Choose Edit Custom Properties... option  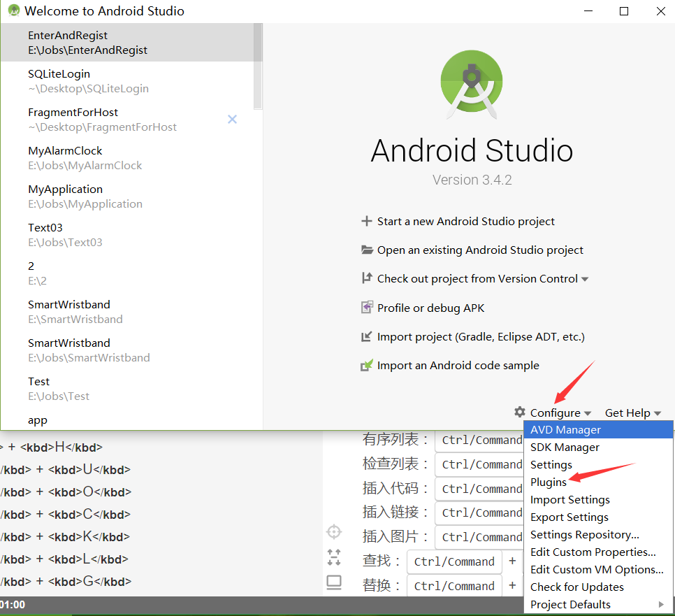pyautogui.click(x=598, y=552)
